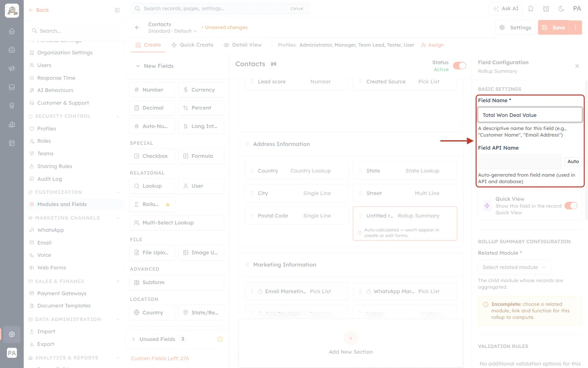This screenshot has height=368, width=588.
Task: Click the Field Name input box
Action: pyautogui.click(x=530, y=115)
